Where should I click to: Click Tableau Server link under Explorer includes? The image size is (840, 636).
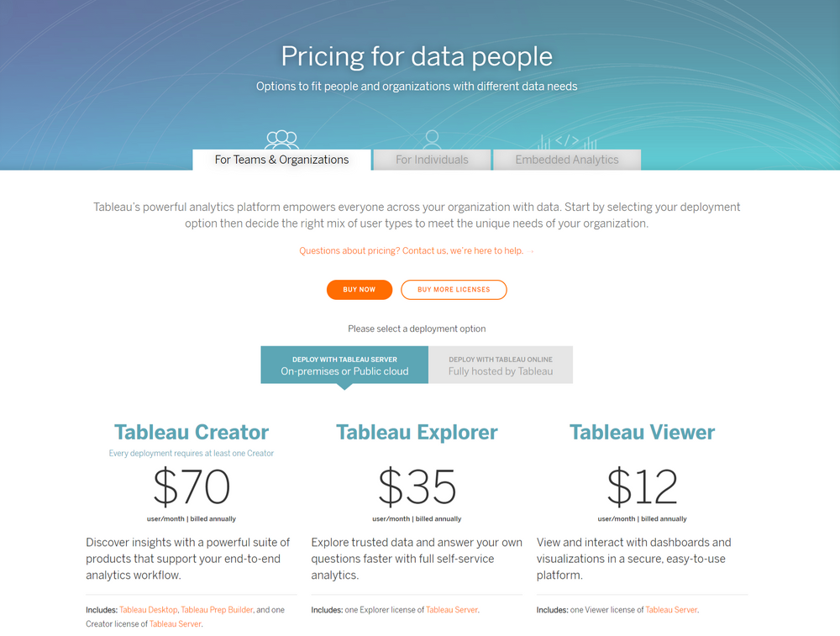point(452,610)
